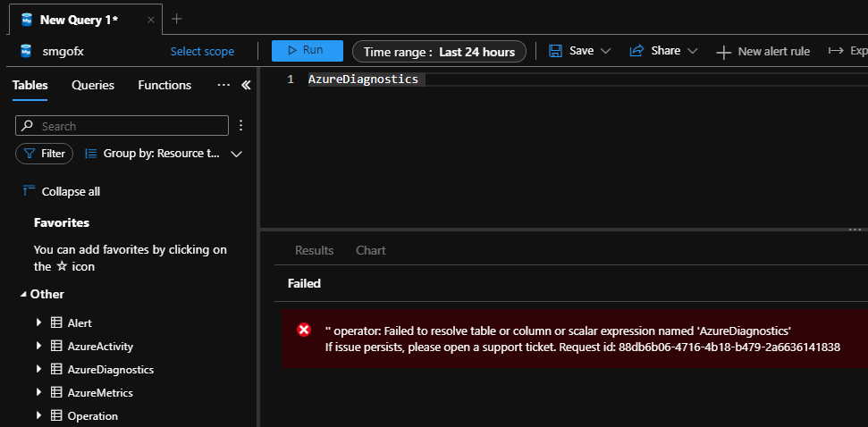Viewport: 868px width, 427px height.
Task: Select AzureDiagnostics in the tables list
Action: coord(111,370)
